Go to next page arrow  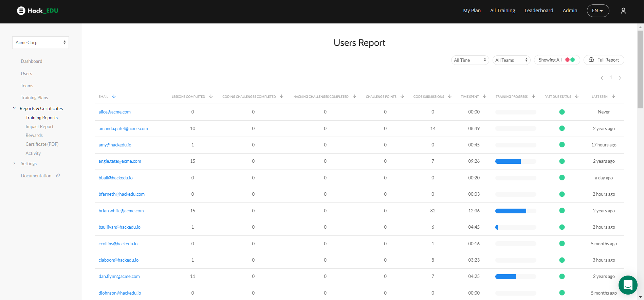(x=620, y=78)
